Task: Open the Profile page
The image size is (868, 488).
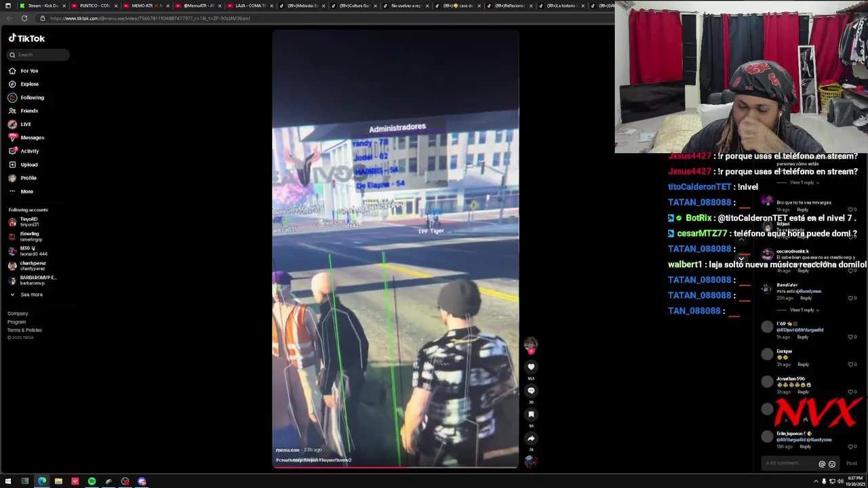Action: (22, 178)
